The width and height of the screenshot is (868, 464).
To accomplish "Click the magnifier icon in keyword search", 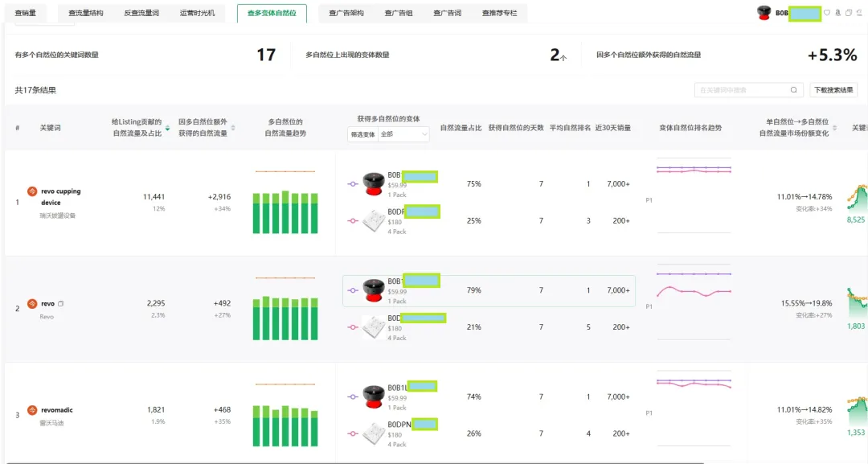I will 794,90.
